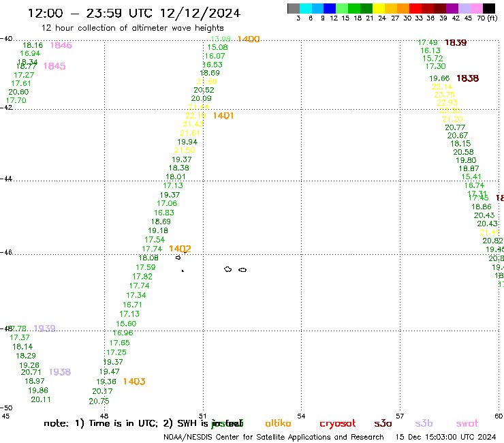
Task: Click longitude axis label 54
Action: [x=301, y=416]
